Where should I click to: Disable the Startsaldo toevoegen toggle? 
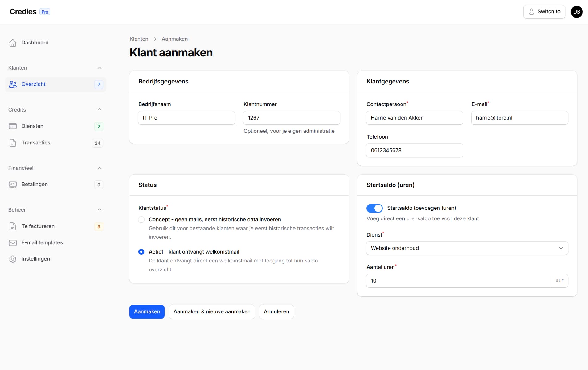374,208
